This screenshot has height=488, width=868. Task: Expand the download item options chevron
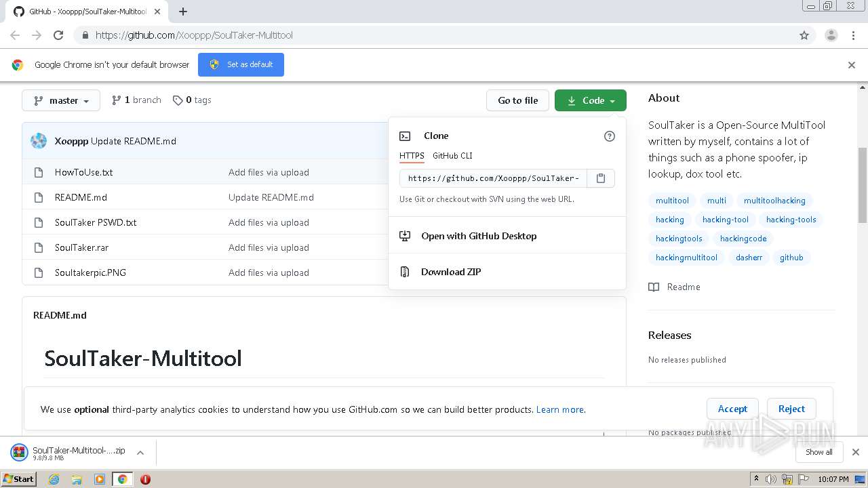click(x=140, y=453)
